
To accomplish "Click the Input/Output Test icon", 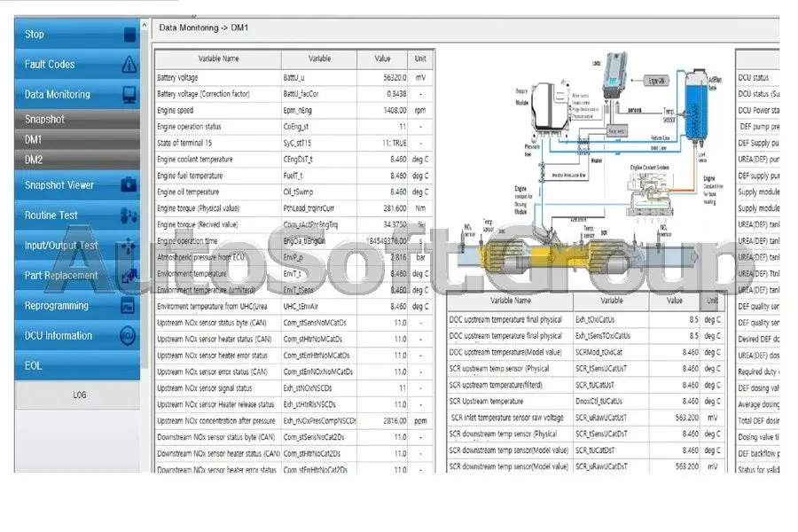I will 129,246.
